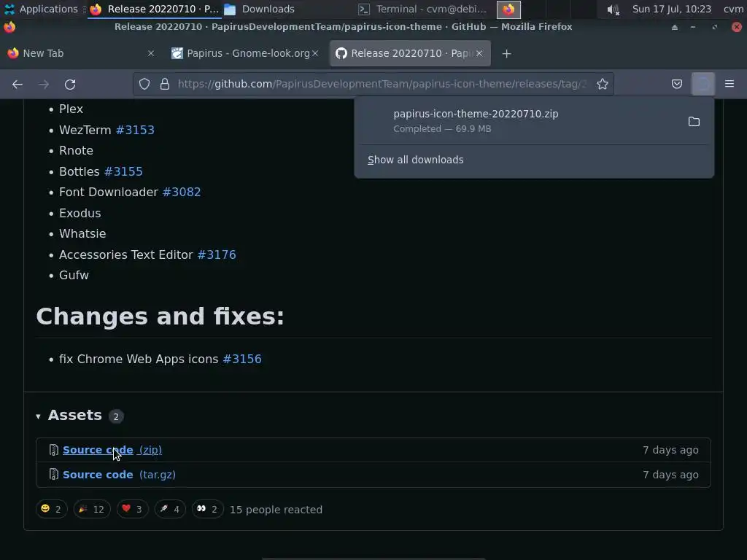Add party popper reaction with 12
Image resolution: width=747 pixels, height=560 pixels.
point(92,509)
